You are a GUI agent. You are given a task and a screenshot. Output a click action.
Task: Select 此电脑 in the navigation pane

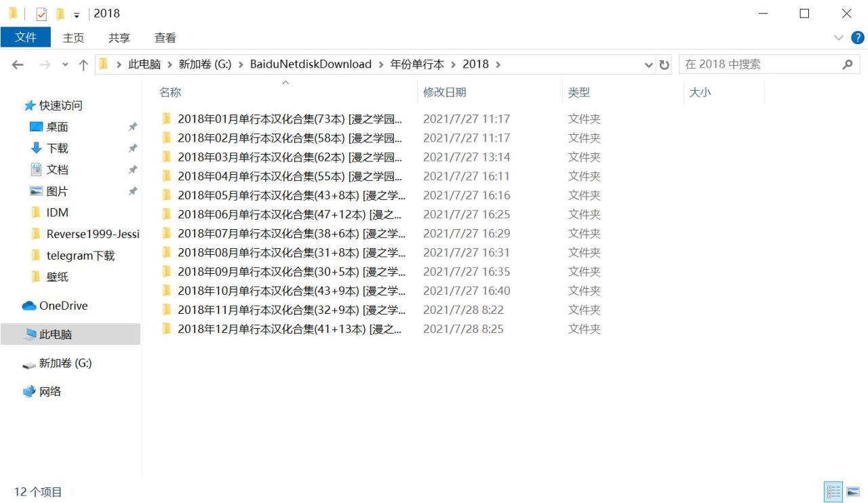[x=55, y=334]
